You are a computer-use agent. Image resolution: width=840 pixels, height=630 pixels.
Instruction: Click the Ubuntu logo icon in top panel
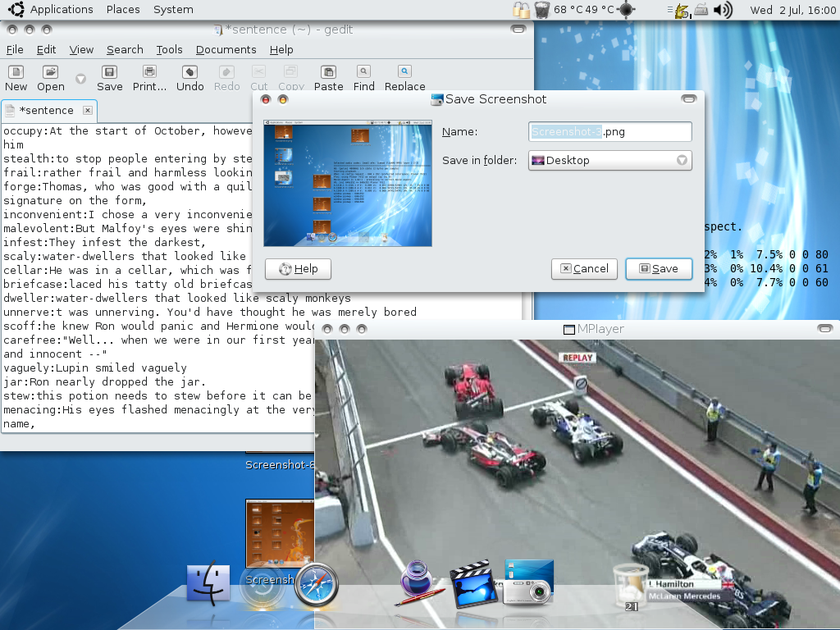(16, 10)
